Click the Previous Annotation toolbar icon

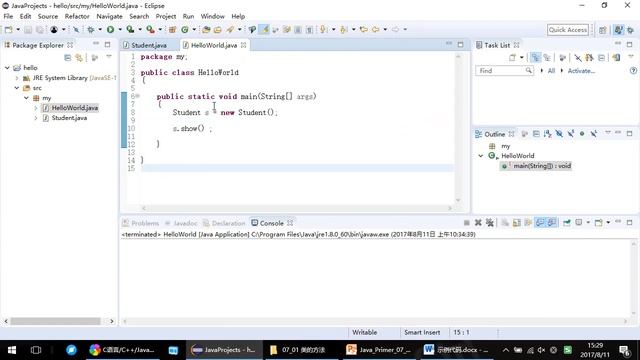click(x=343, y=29)
